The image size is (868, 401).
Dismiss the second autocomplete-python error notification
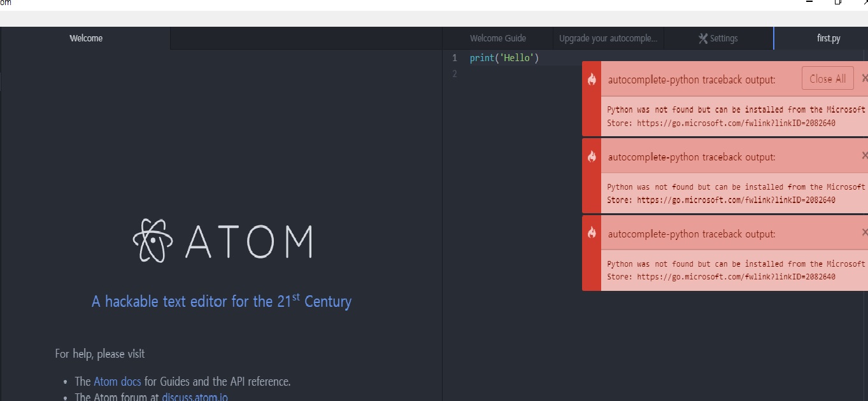point(864,155)
